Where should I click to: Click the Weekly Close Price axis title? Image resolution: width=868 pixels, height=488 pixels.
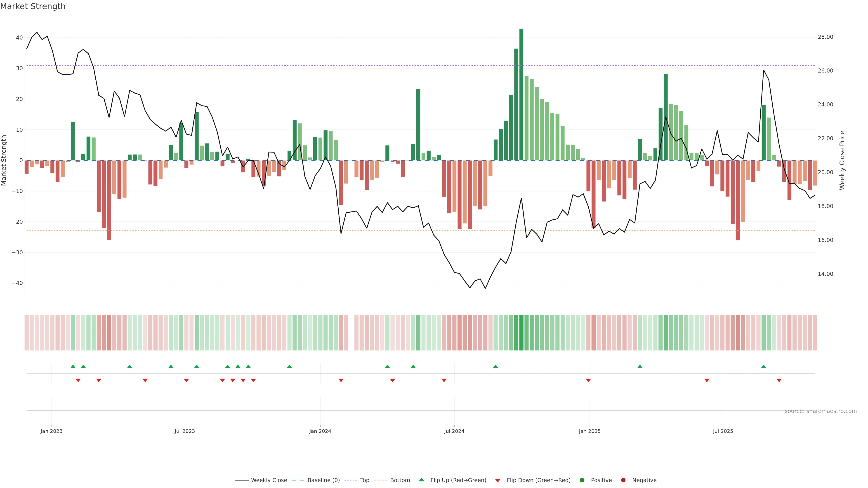click(x=842, y=160)
